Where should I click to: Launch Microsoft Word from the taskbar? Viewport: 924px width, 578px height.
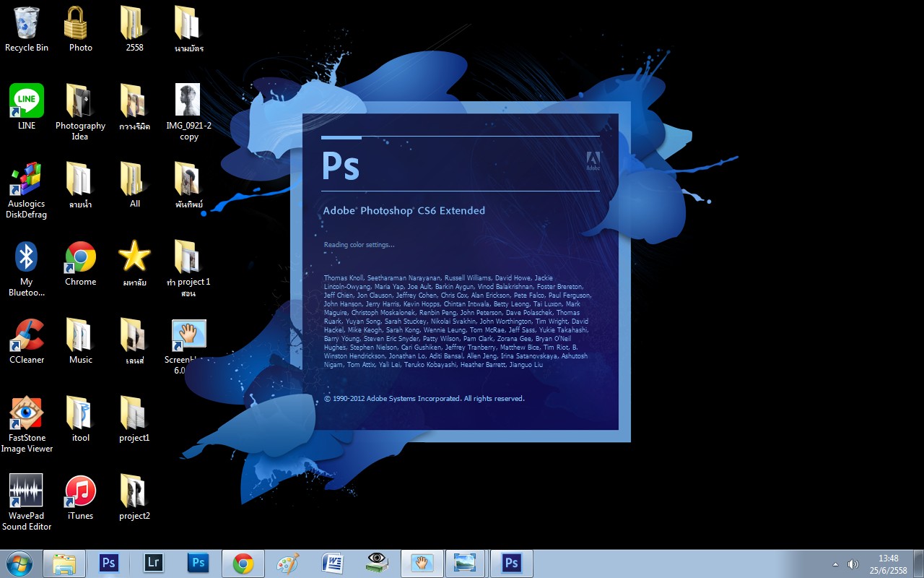pyautogui.click(x=332, y=564)
